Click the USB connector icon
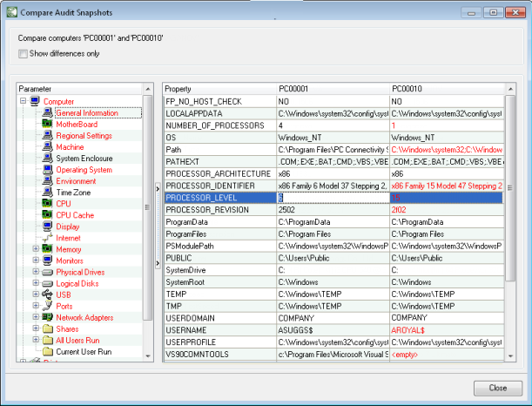The image size is (532, 406). pos(48,294)
